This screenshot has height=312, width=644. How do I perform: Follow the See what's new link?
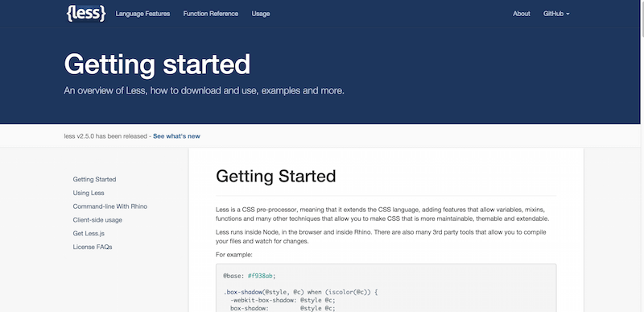(176, 136)
